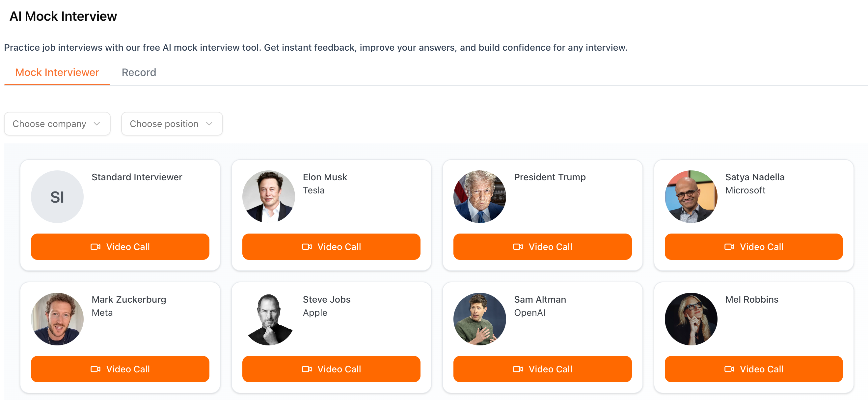
Task: Click the camera icon on OpenAI card's button
Action: [x=518, y=369]
